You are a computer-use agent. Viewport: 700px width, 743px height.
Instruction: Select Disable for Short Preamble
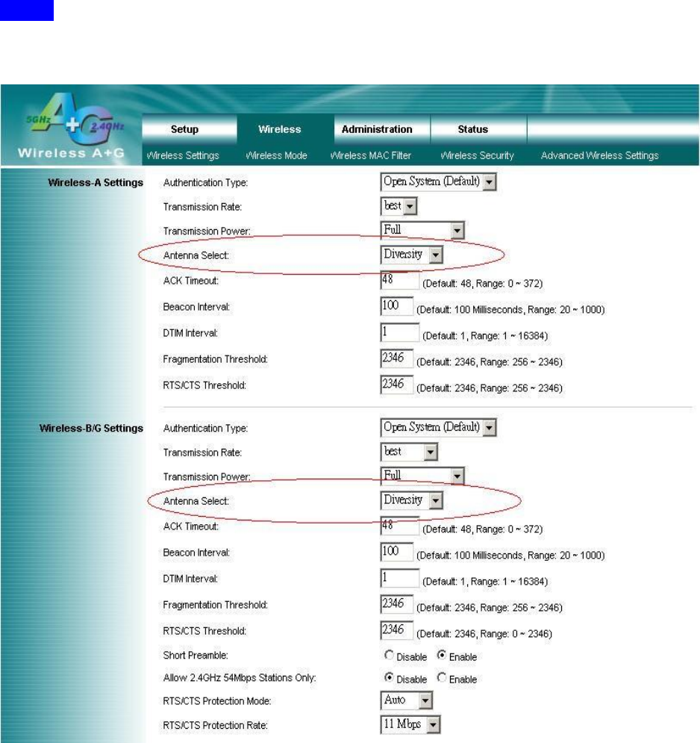tap(389, 656)
